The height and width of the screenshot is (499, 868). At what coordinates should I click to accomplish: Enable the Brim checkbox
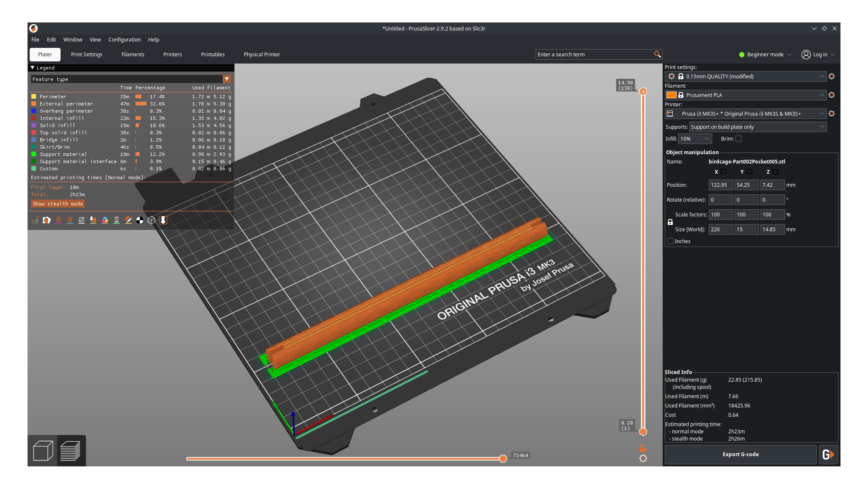[738, 139]
